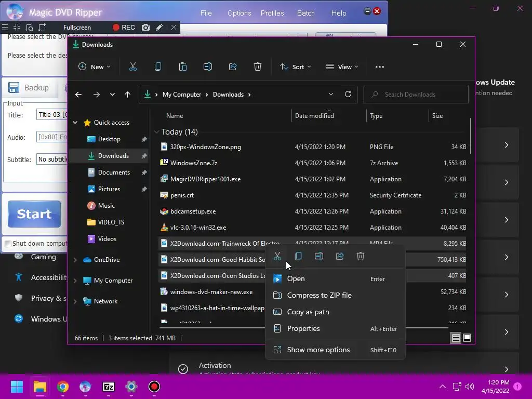Screen dimensions: 532x399
Task: Open Google Chrome from the taskbar
Action: 63,387
